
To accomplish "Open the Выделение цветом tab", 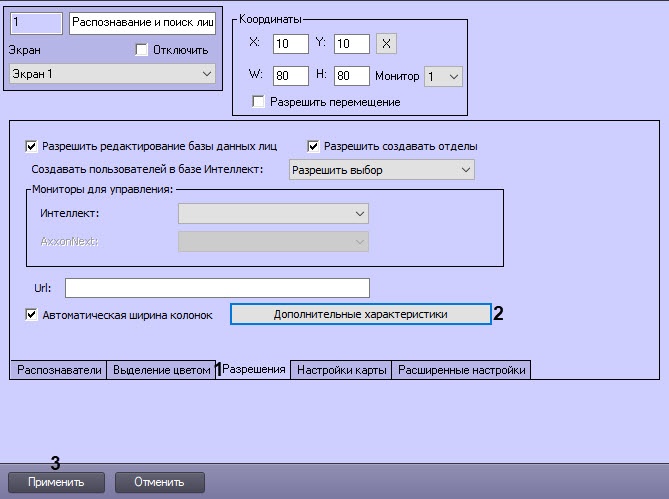I will (161, 370).
